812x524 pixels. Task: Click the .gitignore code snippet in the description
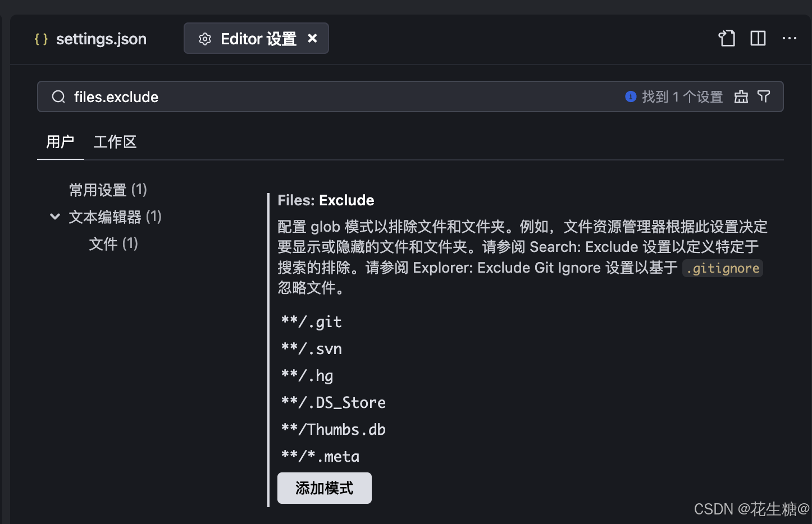point(722,268)
